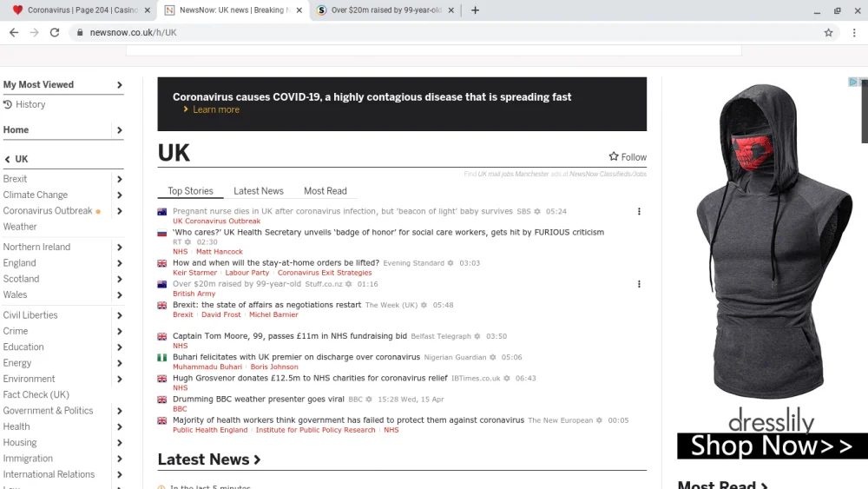Bookmark this page with the star icon

click(x=828, y=33)
